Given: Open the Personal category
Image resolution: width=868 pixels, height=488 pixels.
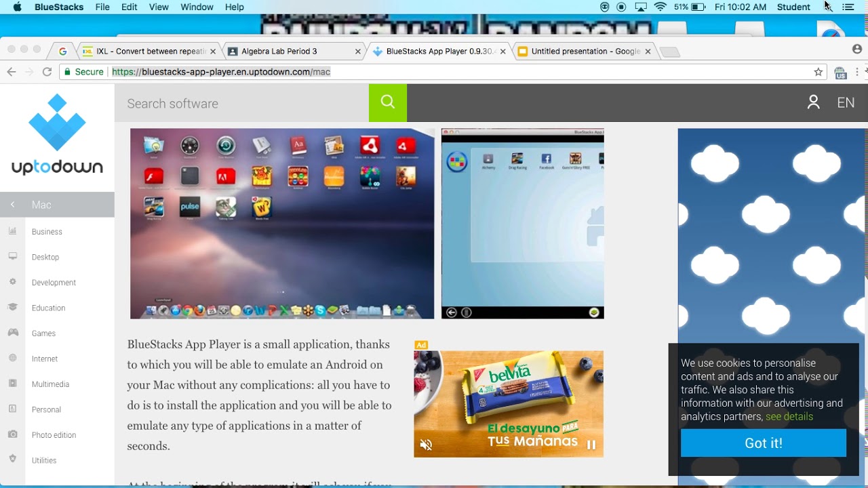Looking at the screenshot, I should coord(46,409).
